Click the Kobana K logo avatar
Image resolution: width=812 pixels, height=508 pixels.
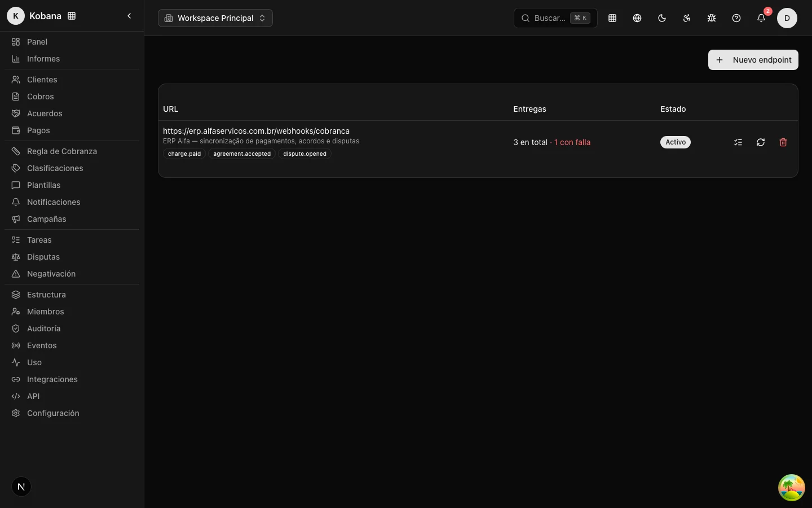[x=16, y=16]
